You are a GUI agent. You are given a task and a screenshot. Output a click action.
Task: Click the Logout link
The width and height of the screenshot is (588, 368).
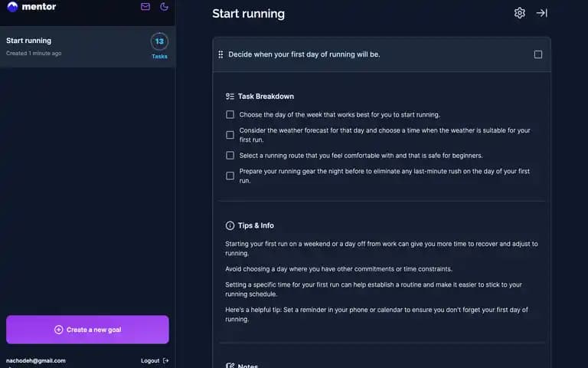point(150,360)
